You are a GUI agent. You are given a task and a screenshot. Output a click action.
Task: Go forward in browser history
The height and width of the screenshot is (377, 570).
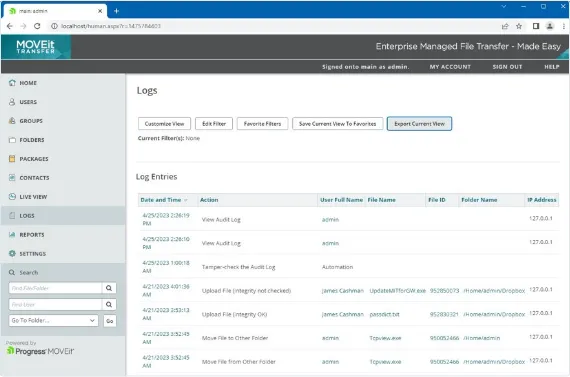coord(23,26)
